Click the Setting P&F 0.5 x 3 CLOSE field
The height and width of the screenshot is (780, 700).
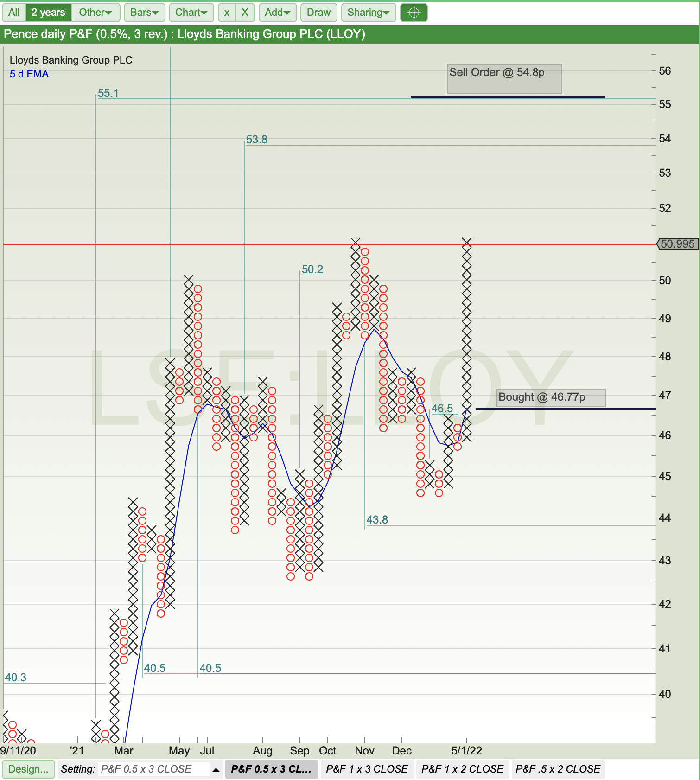[x=153, y=769]
